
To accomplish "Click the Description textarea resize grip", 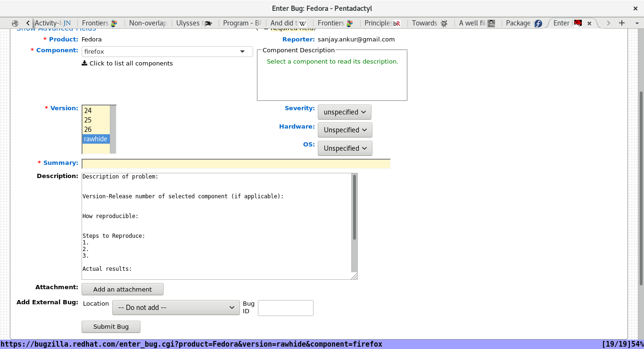I will (355, 276).
